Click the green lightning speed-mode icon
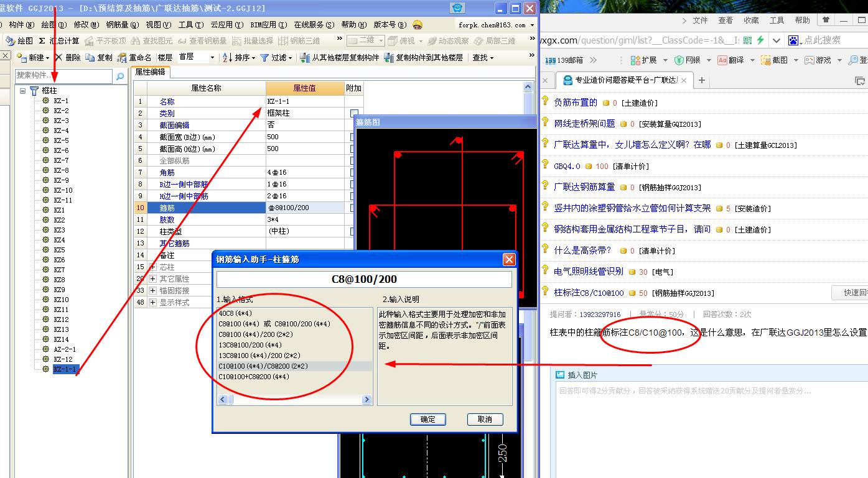The image size is (868, 478). (760, 40)
